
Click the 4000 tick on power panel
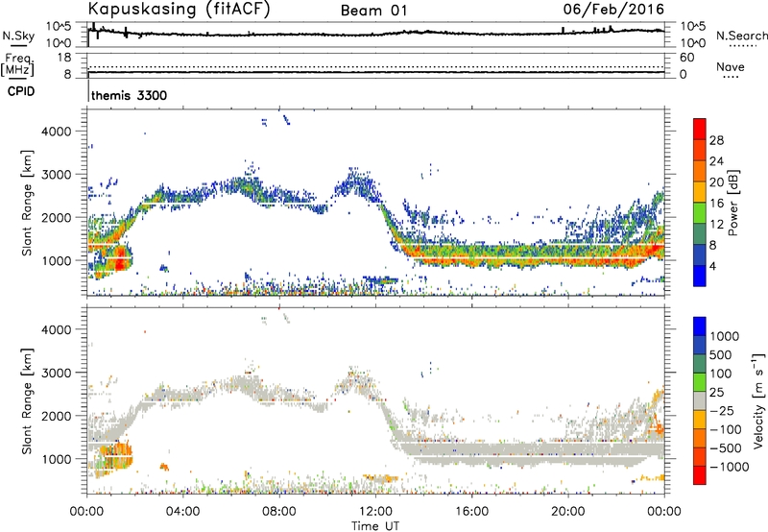click(x=57, y=132)
